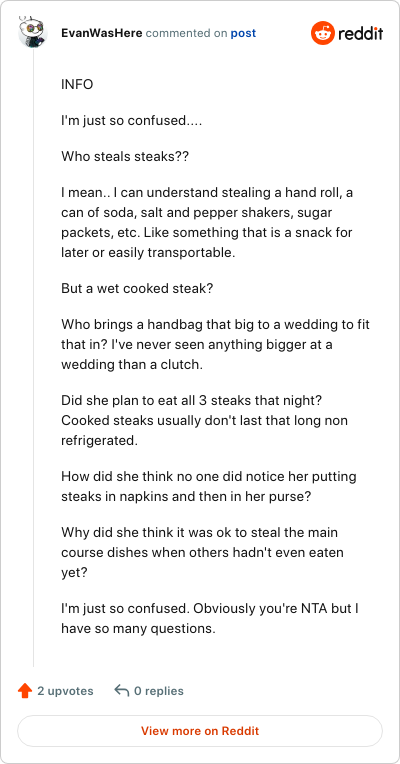
Task: Click the reply arrow icon
Action: click(x=122, y=690)
